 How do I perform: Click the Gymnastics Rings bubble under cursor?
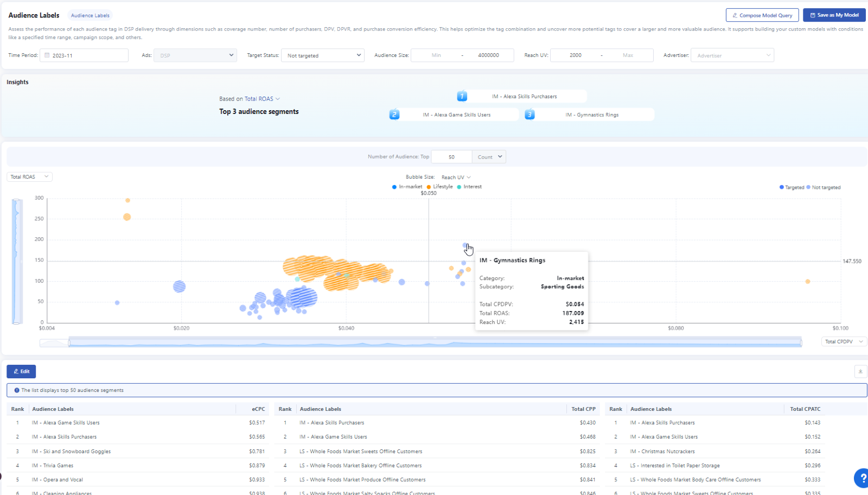[465, 245]
